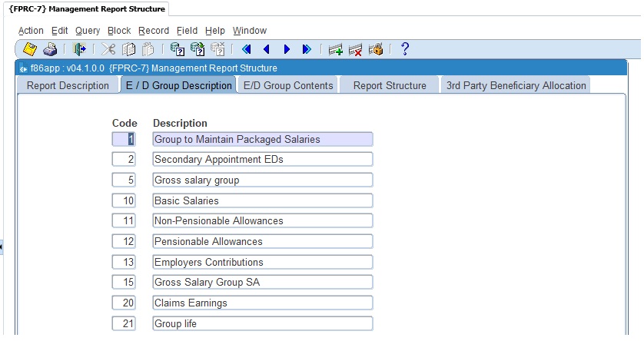The image size is (644, 341).
Task: Click the Enter Query icon
Action: (x=177, y=49)
